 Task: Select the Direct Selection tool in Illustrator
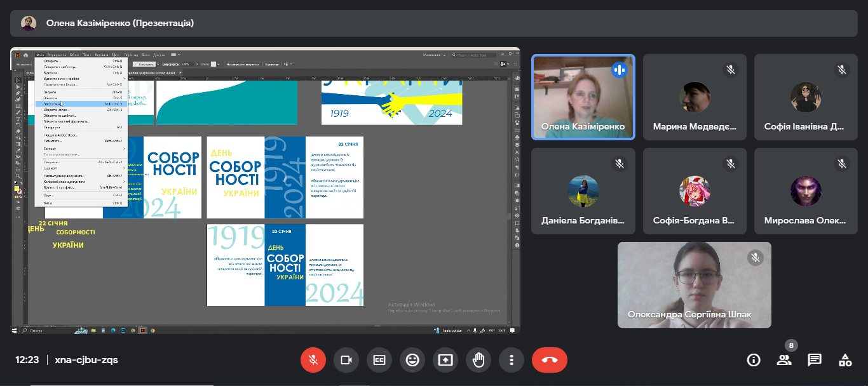click(x=18, y=87)
